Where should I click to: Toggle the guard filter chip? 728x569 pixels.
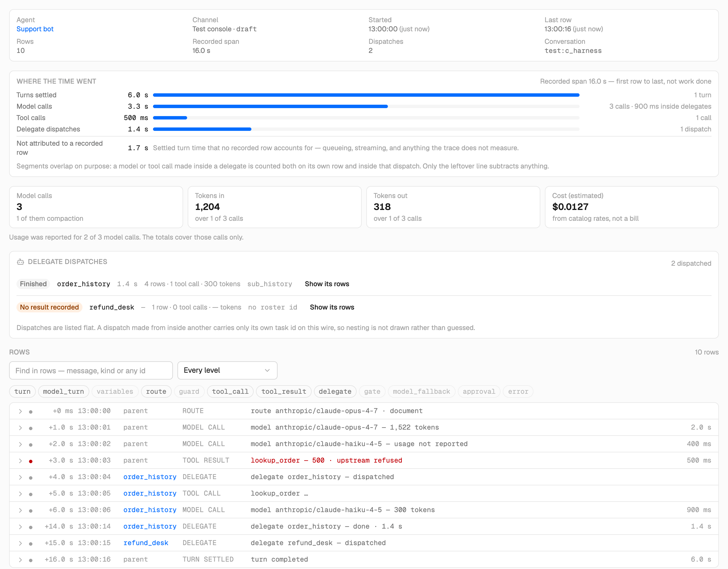pos(189,391)
